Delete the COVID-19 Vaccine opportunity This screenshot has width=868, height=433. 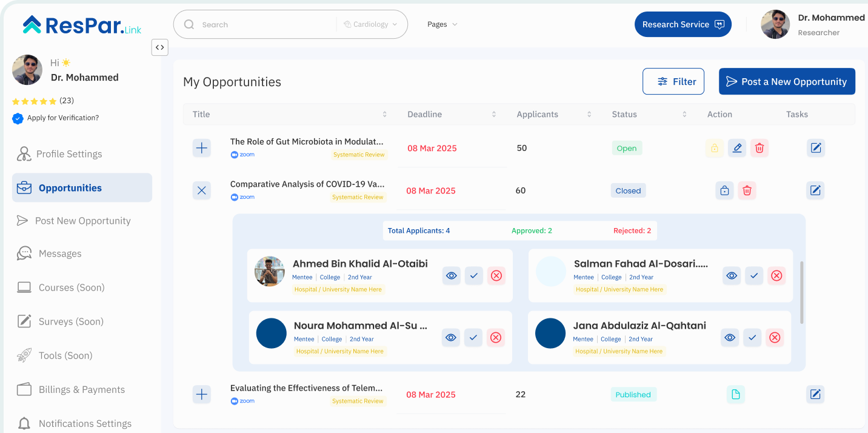pos(747,190)
